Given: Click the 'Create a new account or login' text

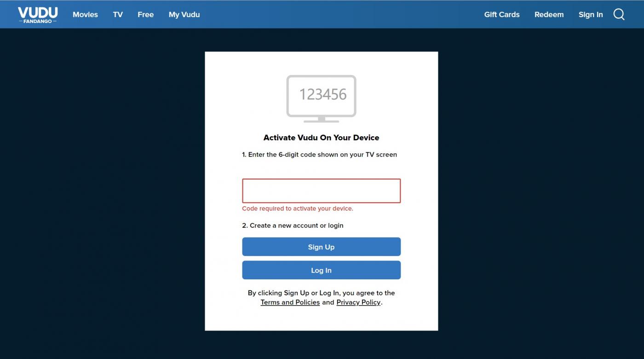Looking at the screenshot, I should [293, 226].
